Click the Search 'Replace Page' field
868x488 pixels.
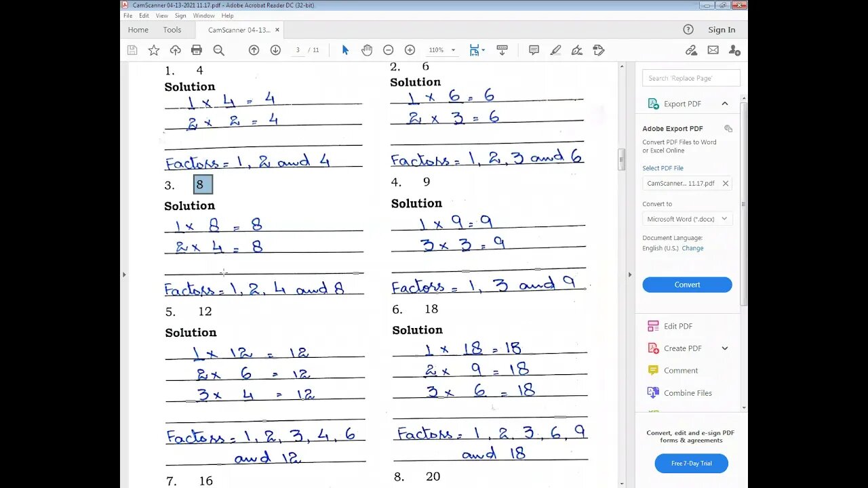tap(691, 78)
